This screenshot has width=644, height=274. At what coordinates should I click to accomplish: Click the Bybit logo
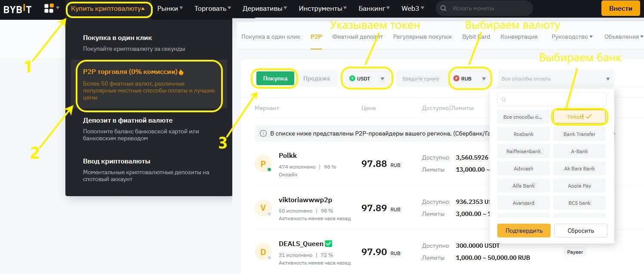point(18,9)
